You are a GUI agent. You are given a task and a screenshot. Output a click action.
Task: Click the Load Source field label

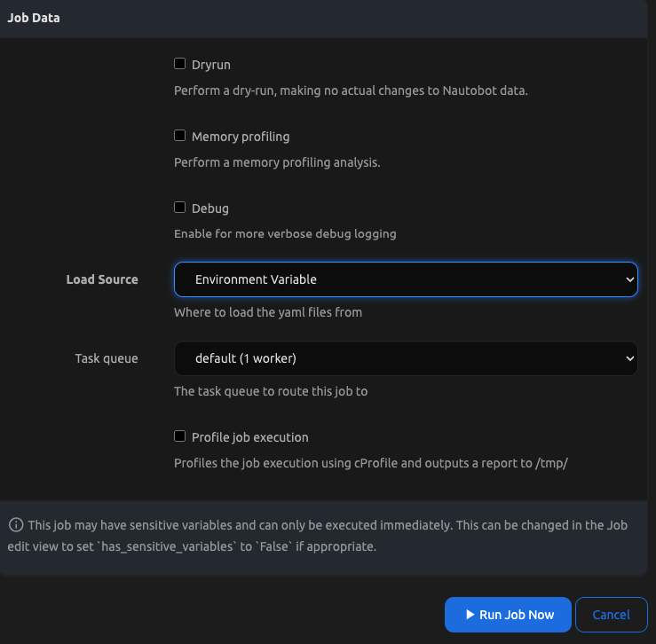point(102,279)
